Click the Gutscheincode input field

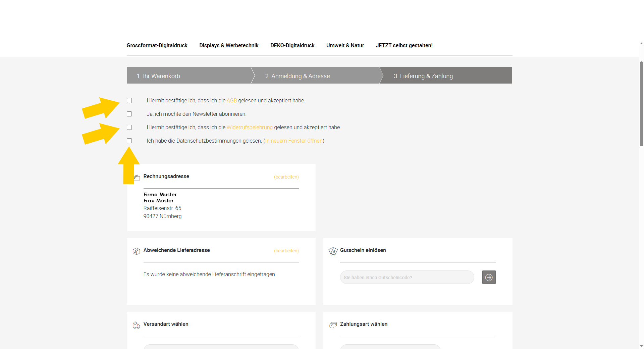point(407,278)
